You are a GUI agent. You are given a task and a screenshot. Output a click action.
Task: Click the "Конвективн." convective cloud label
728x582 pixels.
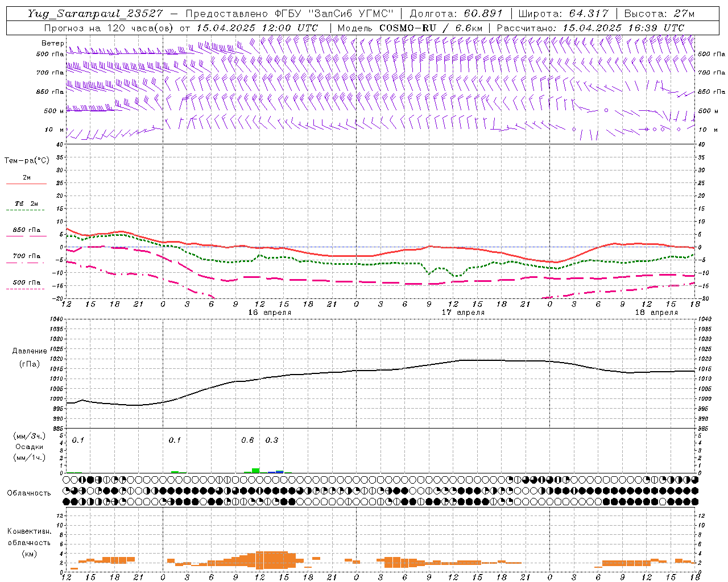29,532
